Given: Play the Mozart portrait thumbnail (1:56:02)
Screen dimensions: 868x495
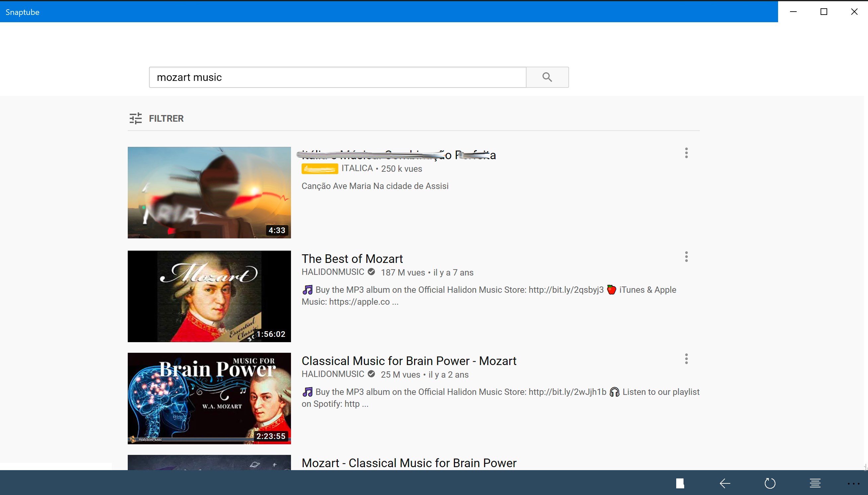Looking at the screenshot, I should point(209,296).
